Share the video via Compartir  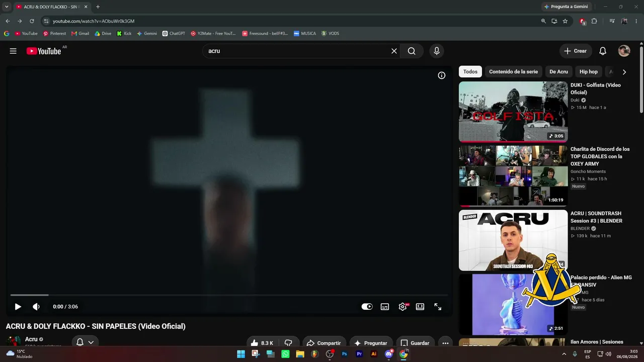[325, 343]
